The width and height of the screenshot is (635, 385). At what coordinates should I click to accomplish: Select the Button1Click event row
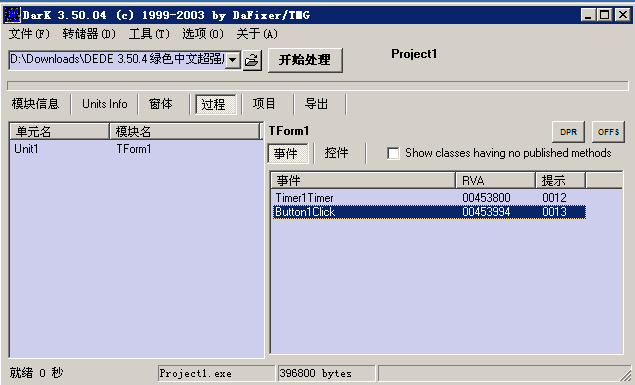point(429,212)
